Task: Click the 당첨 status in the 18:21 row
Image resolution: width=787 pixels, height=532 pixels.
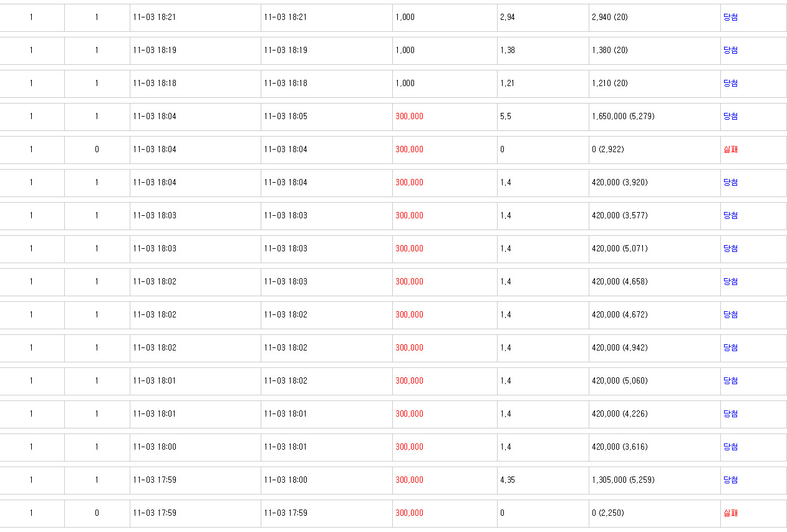Action: tap(730, 17)
